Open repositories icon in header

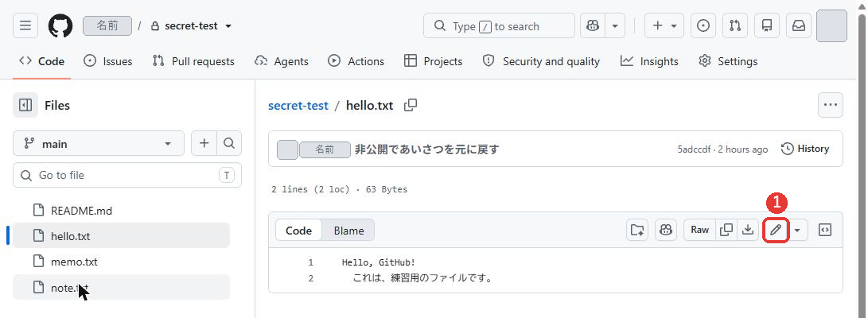[767, 26]
